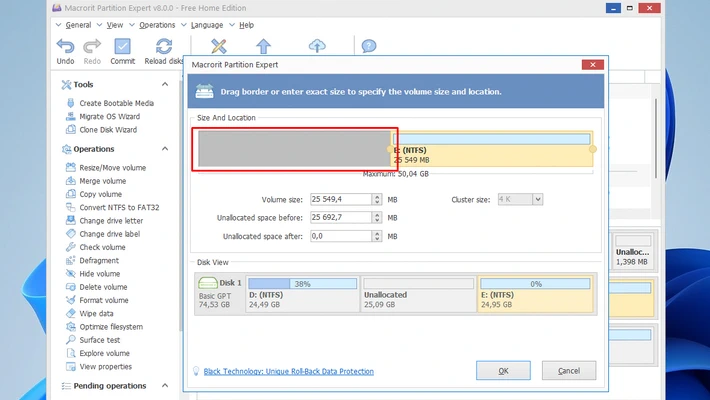Confirm the resize with OK
This screenshot has width=710, height=400.
(x=503, y=371)
